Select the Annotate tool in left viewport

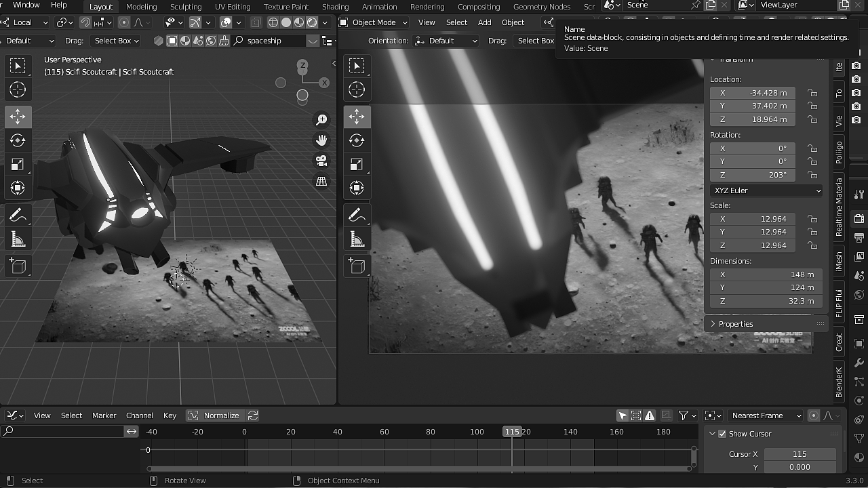(x=18, y=216)
